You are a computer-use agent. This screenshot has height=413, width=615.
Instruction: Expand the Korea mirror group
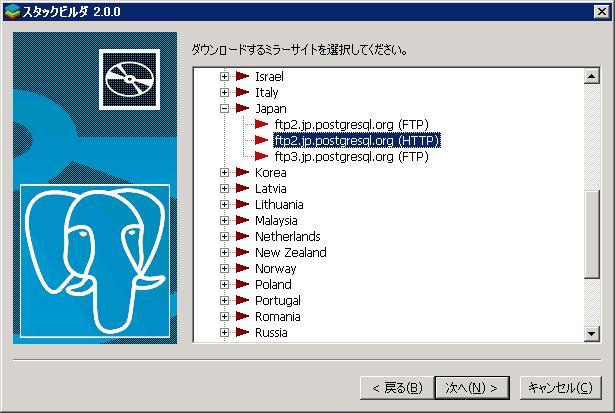tap(224, 173)
